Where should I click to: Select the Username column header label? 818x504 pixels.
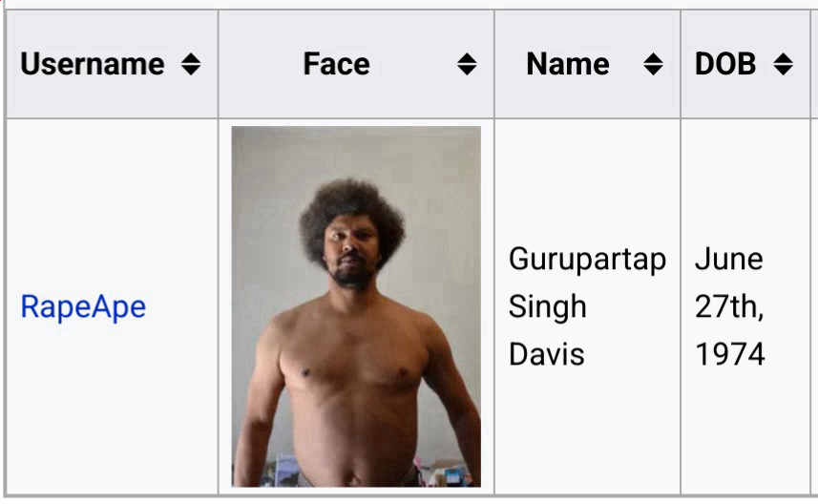[93, 64]
